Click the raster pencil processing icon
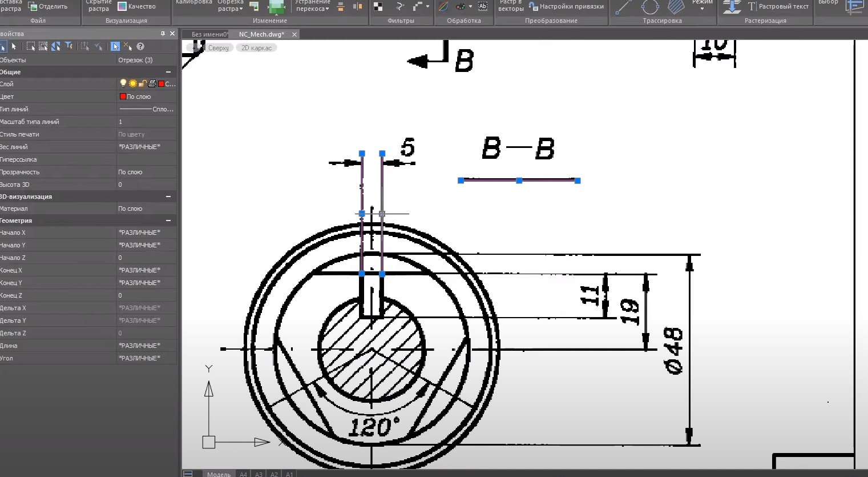 coord(443,6)
